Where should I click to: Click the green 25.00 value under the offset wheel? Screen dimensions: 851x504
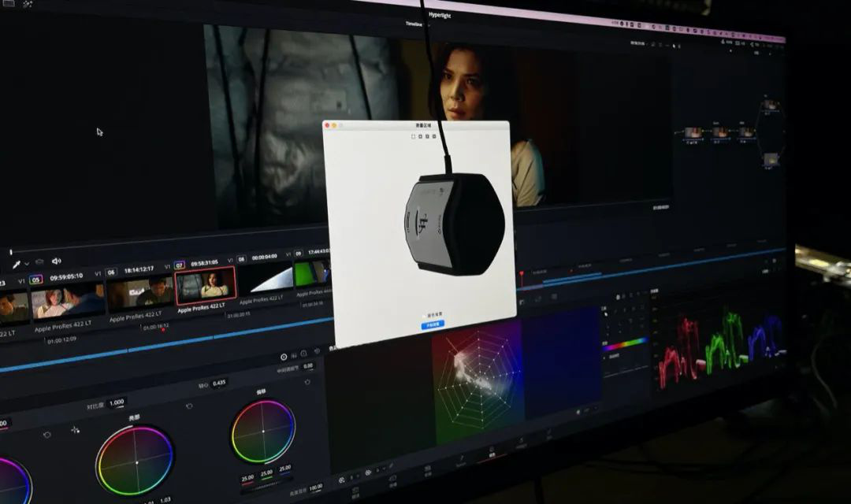[266, 473]
